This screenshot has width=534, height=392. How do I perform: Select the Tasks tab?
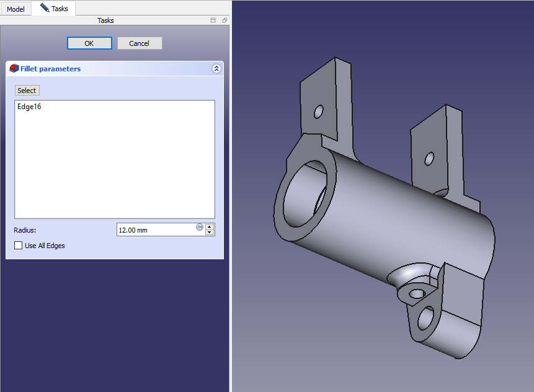point(55,9)
